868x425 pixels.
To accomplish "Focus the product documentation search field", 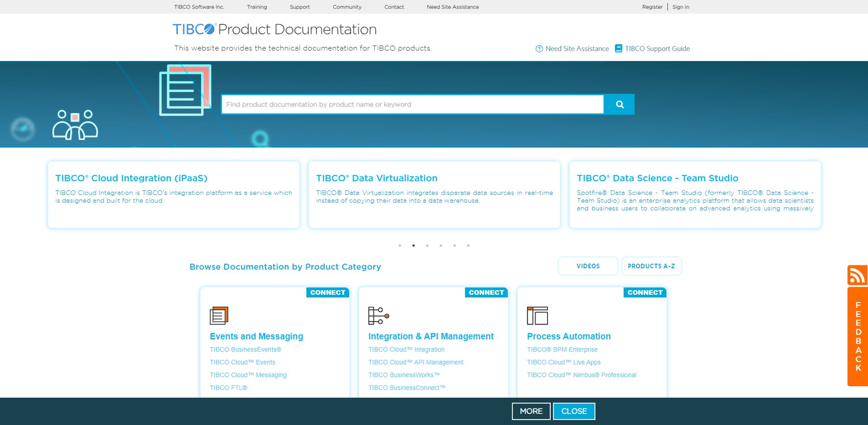I will pyautogui.click(x=412, y=104).
